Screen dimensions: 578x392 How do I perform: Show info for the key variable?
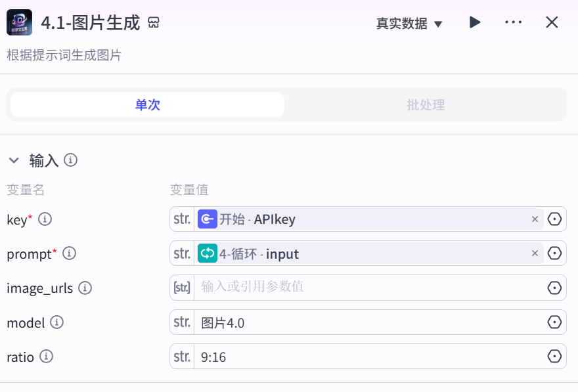coord(45,219)
